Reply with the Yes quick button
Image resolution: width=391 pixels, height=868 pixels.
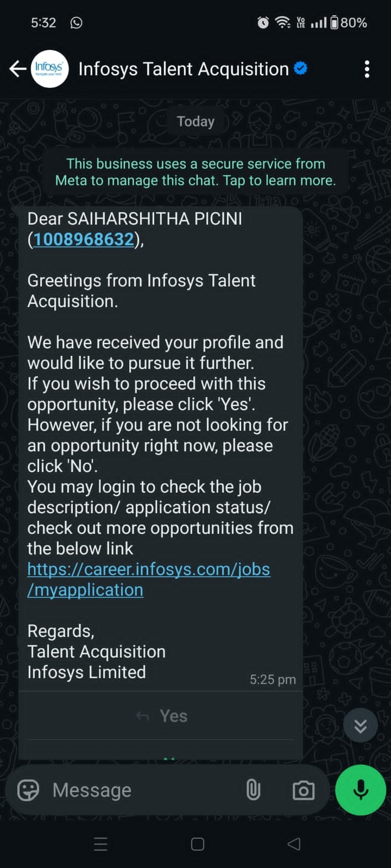[x=173, y=716]
